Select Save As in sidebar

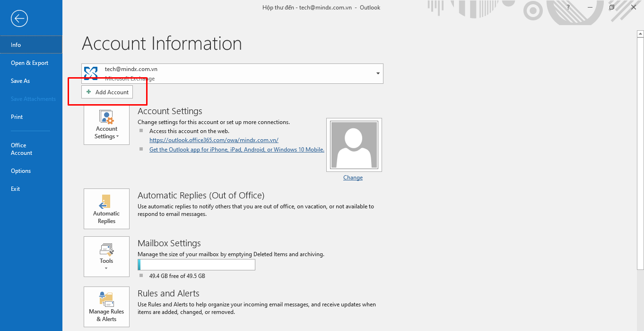tap(20, 81)
